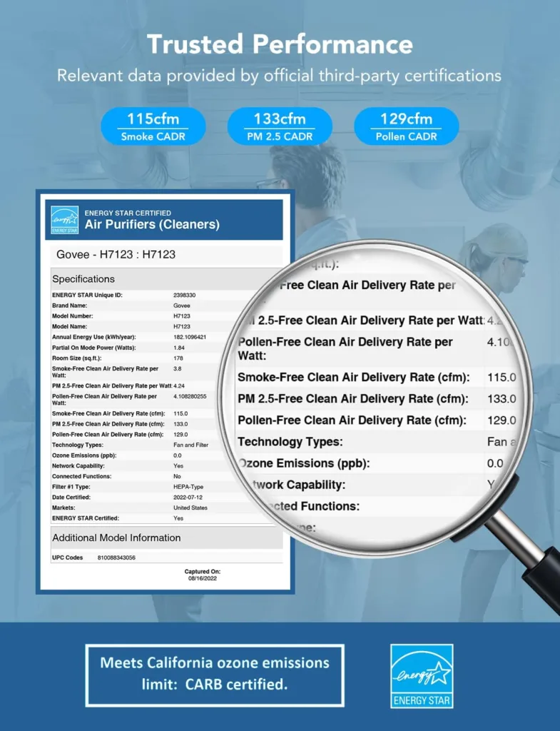560x731 pixels.
Task: Click magnified "Smoke-Free Clean Air Delivery Rate (cfm):"
Action: (x=354, y=377)
